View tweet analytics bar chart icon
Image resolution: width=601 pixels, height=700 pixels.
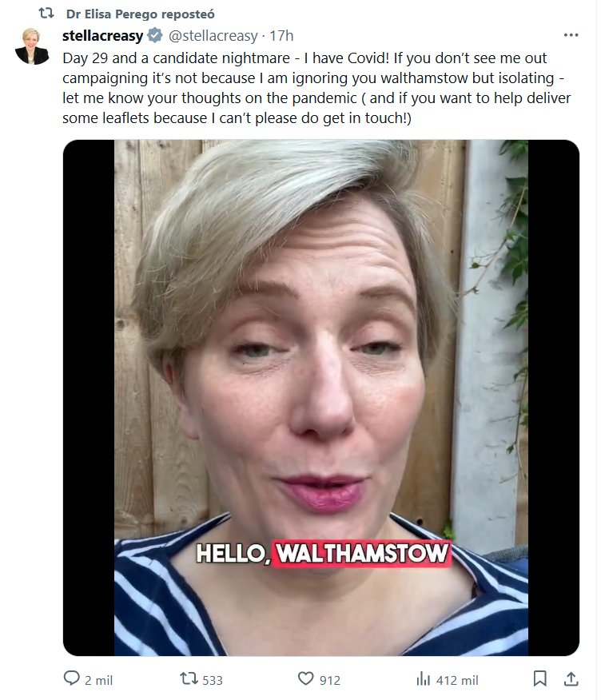(x=424, y=678)
